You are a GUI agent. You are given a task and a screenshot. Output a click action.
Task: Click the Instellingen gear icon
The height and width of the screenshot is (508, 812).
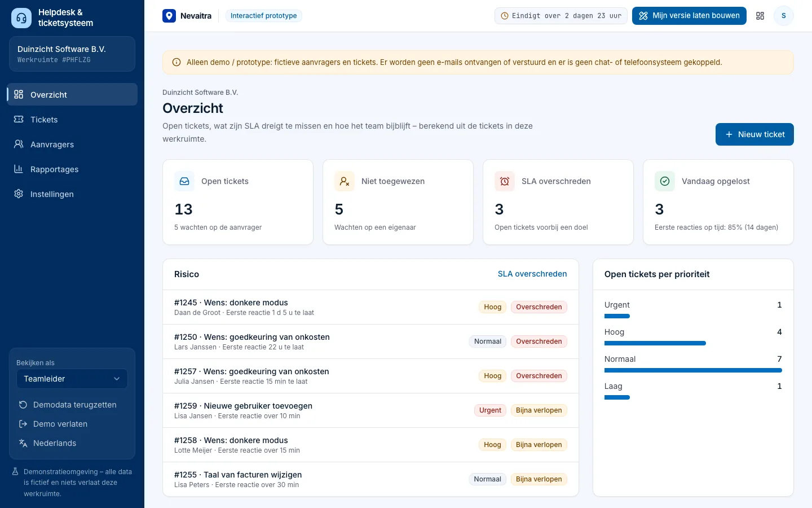point(19,194)
